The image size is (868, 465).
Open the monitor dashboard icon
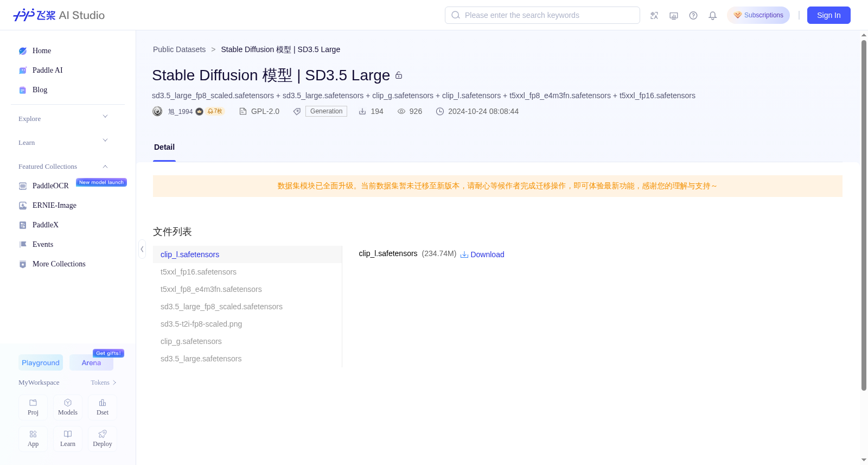click(x=674, y=16)
